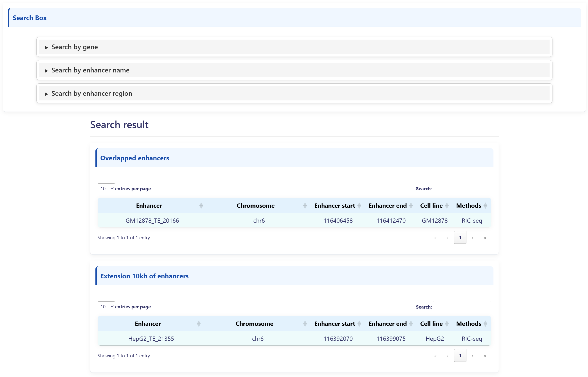Expand the Search by gene section

[x=74, y=47]
